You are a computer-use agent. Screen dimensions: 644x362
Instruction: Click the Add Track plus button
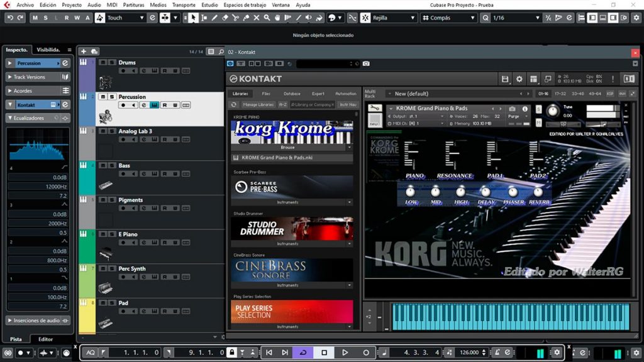click(x=84, y=52)
